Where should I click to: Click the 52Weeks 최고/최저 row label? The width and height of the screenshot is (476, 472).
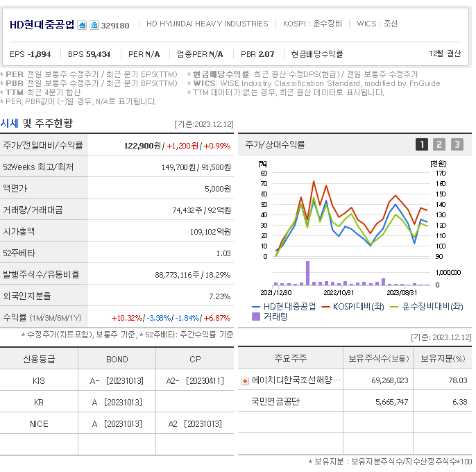(x=38, y=167)
